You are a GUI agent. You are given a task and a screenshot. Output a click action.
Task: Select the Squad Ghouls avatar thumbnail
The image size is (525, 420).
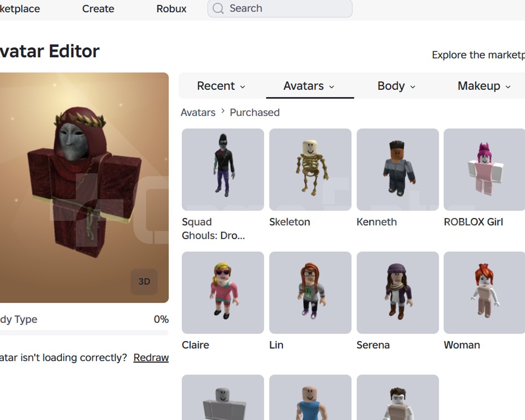pyautogui.click(x=223, y=170)
